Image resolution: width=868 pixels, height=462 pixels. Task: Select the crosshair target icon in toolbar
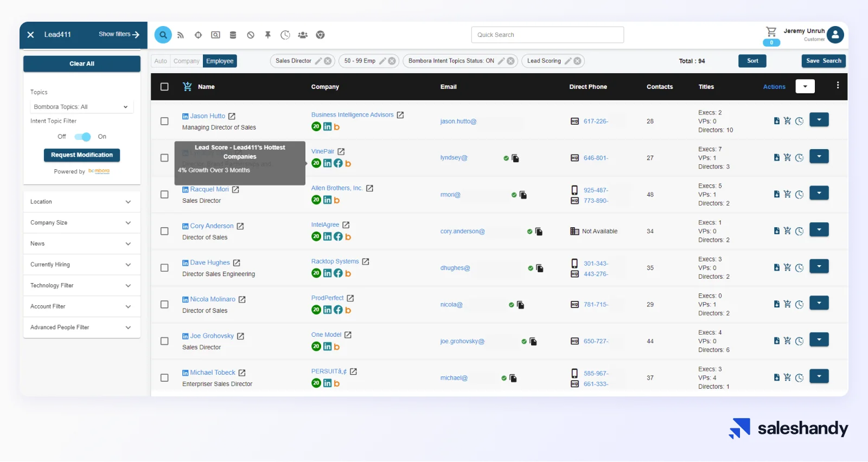(198, 35)
